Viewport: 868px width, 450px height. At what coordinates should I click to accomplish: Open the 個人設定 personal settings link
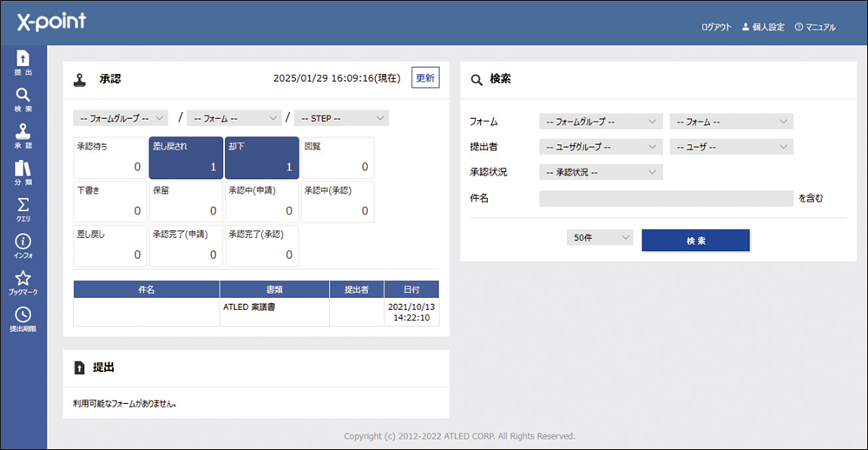(x=762, y=27)
